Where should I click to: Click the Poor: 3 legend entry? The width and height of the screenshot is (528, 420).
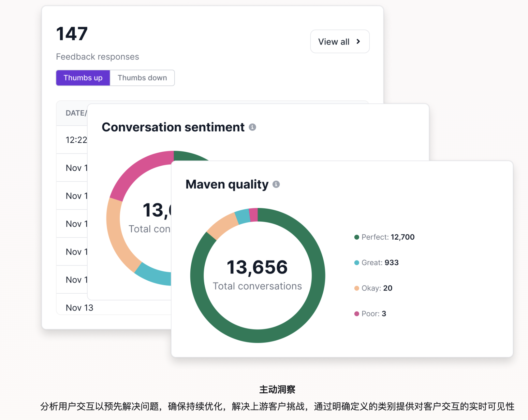point(370,314)
